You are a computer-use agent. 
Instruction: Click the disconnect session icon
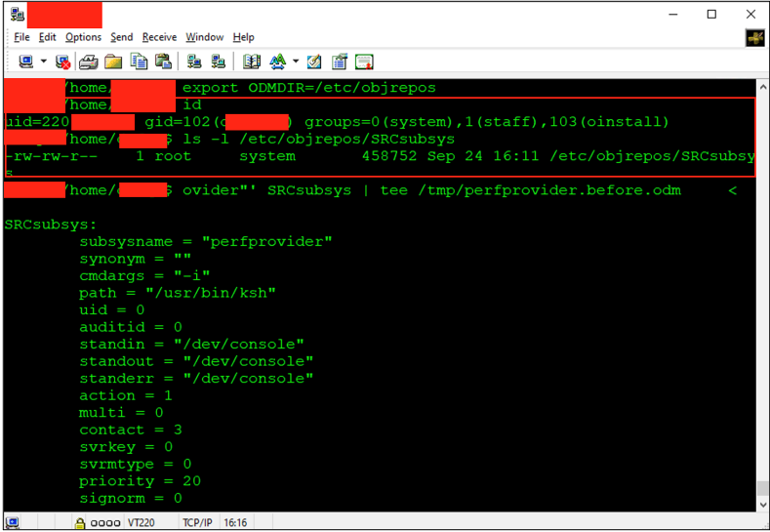pos(62,61)
